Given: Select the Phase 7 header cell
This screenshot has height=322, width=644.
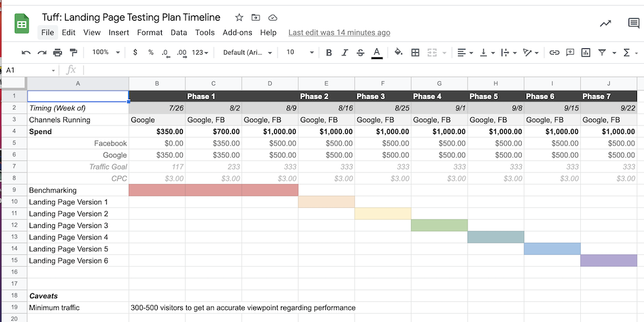Looking at the screenshot, I should (x=609, y=97).
